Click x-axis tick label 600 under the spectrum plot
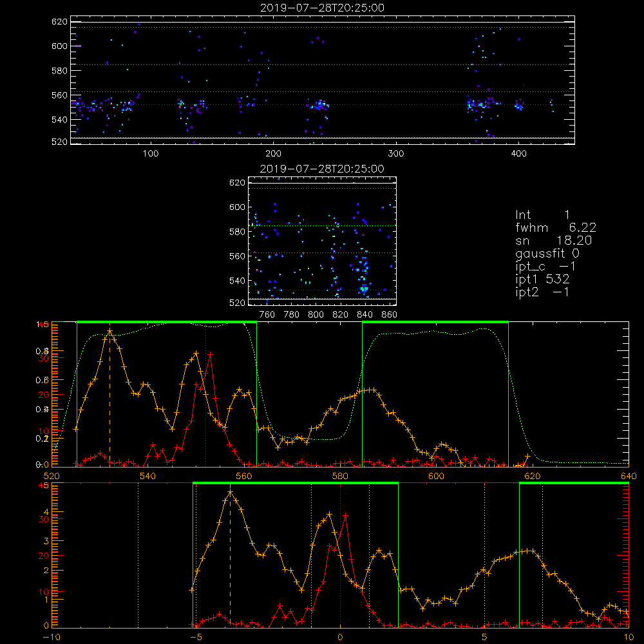Image resolution: width=644 pixels, height=644 pixels. click(x=436, y=477)
